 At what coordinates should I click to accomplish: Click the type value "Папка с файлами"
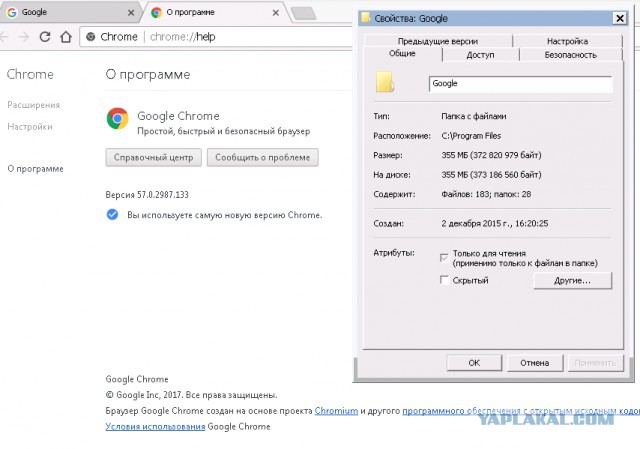coord(473,116)
